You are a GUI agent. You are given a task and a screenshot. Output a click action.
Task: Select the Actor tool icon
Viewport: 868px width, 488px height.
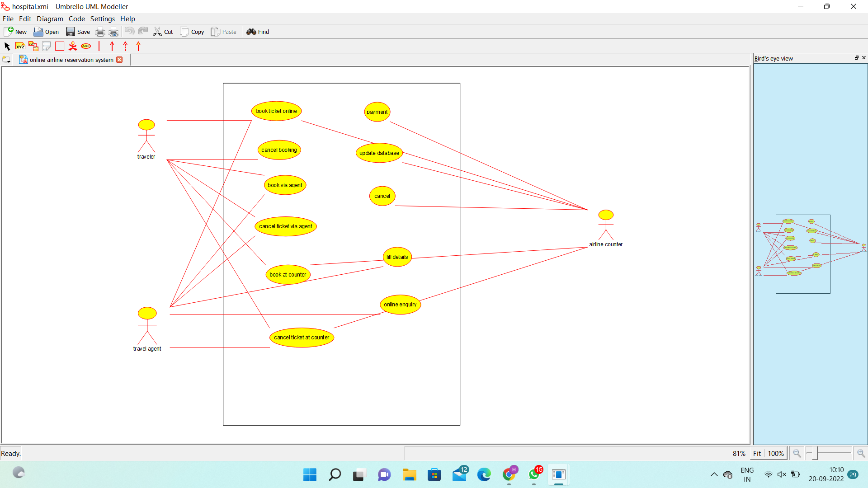coord(72,46)
